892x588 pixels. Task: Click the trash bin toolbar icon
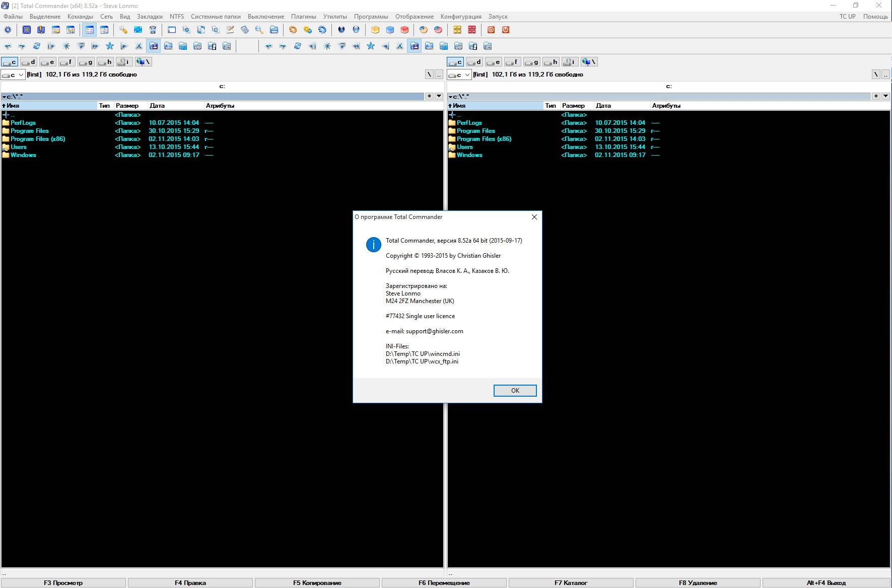coord(153,30)
